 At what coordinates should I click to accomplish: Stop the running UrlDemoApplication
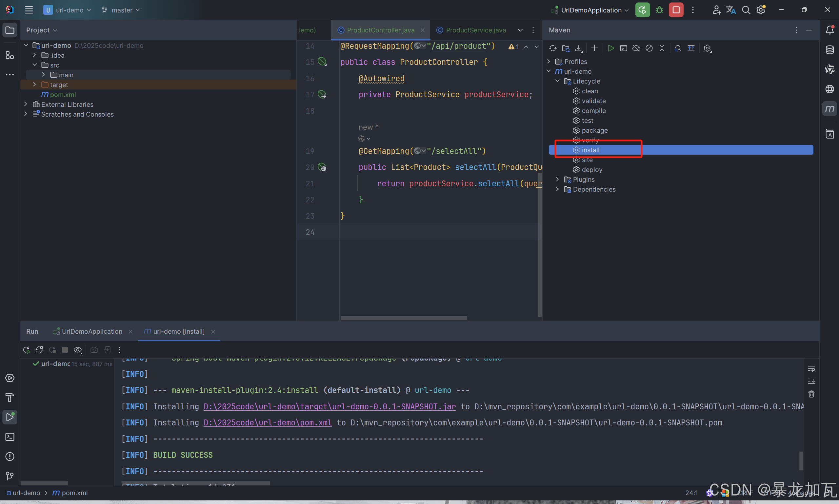[x=676, y=10]
